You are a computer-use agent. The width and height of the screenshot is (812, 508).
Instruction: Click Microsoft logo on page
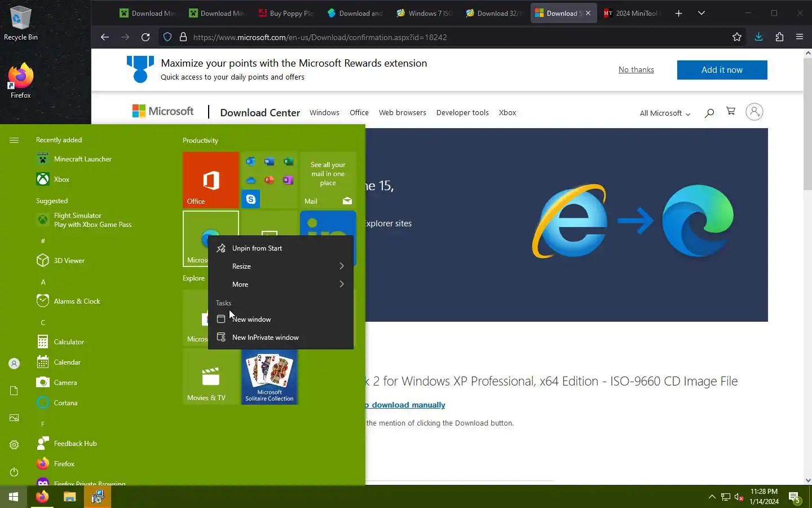[163, 111]
